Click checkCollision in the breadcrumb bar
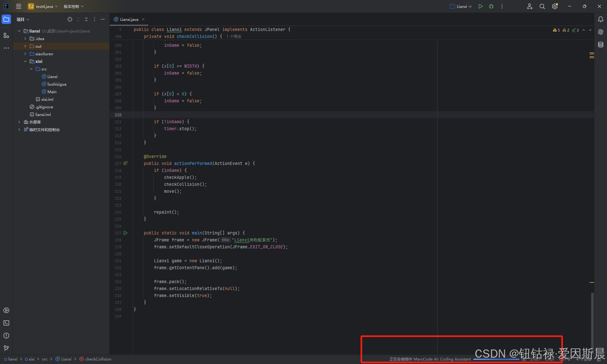 click(98, 359)
